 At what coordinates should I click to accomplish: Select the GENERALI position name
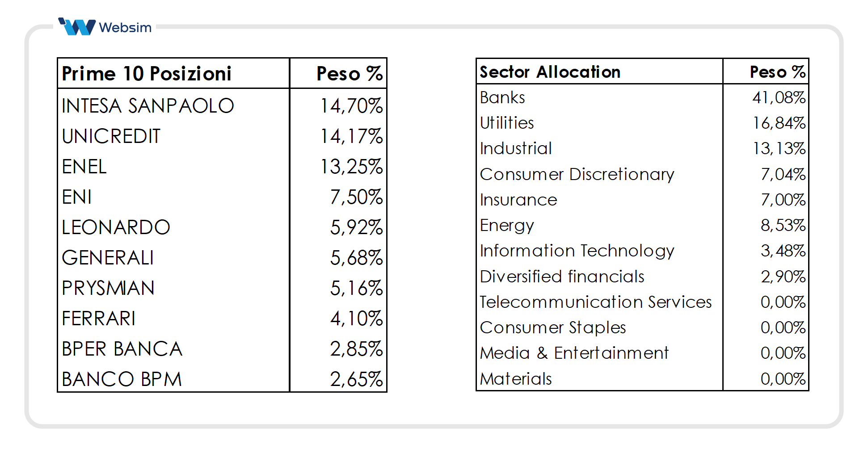point(108,258)
